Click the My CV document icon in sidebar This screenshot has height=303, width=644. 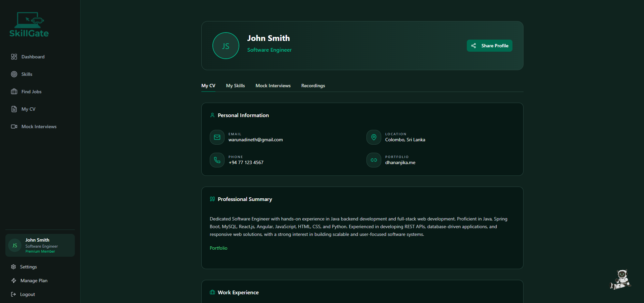(x=14, y=109)
